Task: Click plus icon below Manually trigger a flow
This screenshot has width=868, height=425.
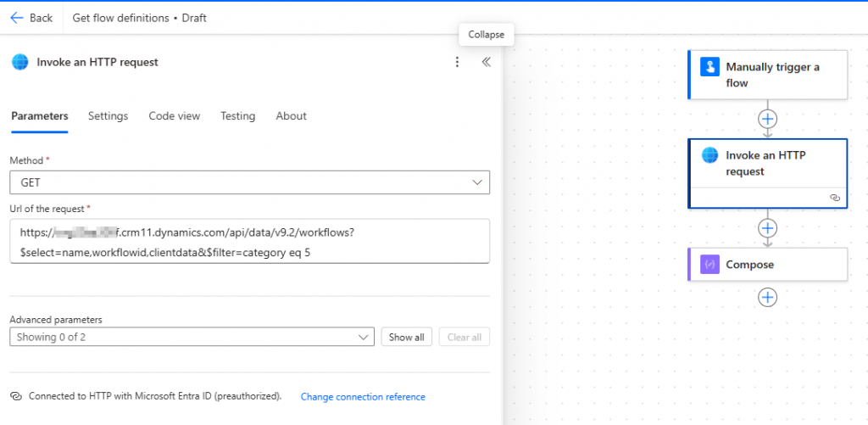Action: (x=767, y=119)
